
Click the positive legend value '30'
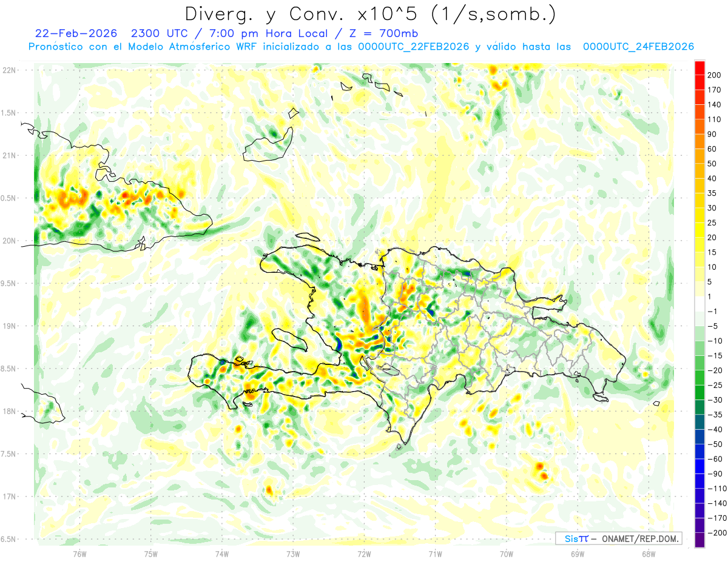712,208
